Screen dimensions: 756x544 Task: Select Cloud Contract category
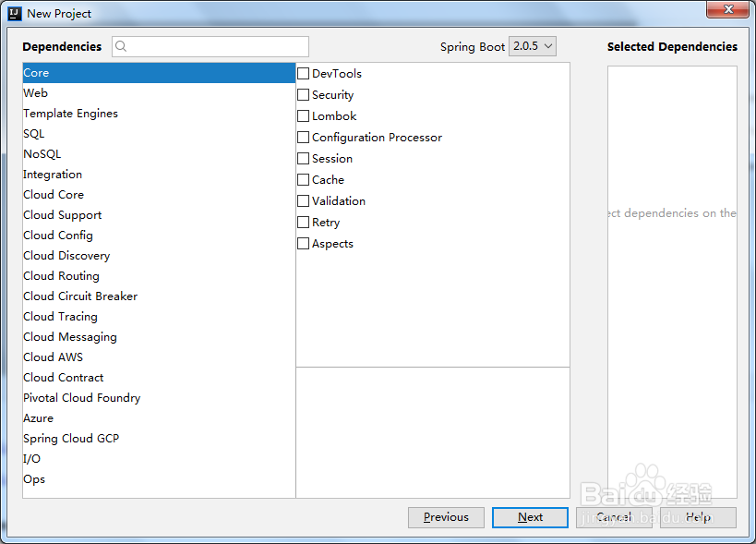point(159,377)
